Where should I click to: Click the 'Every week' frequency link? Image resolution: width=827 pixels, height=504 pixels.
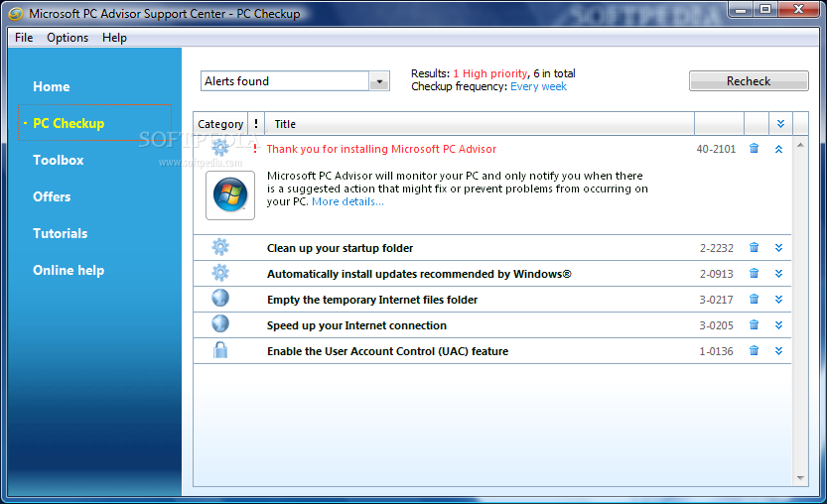pos(538,86)
